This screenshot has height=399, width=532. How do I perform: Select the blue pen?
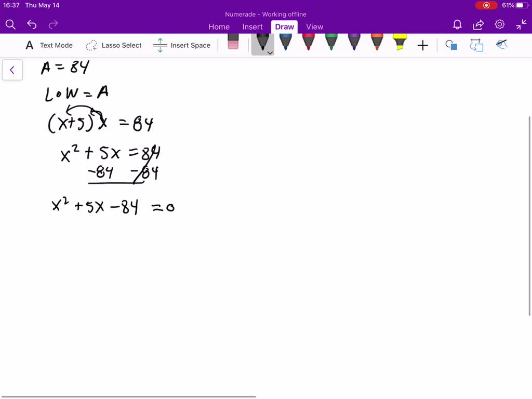(285, 42)
